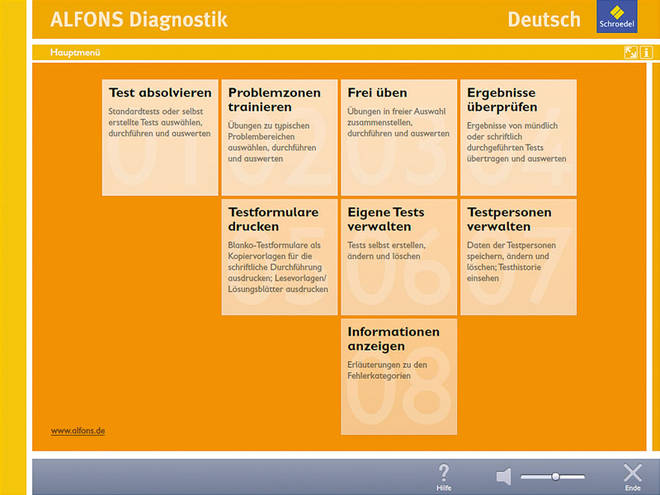Click the Schroedel publisher logo
Viewport: 660px width, 495px height.
point(617,16)
